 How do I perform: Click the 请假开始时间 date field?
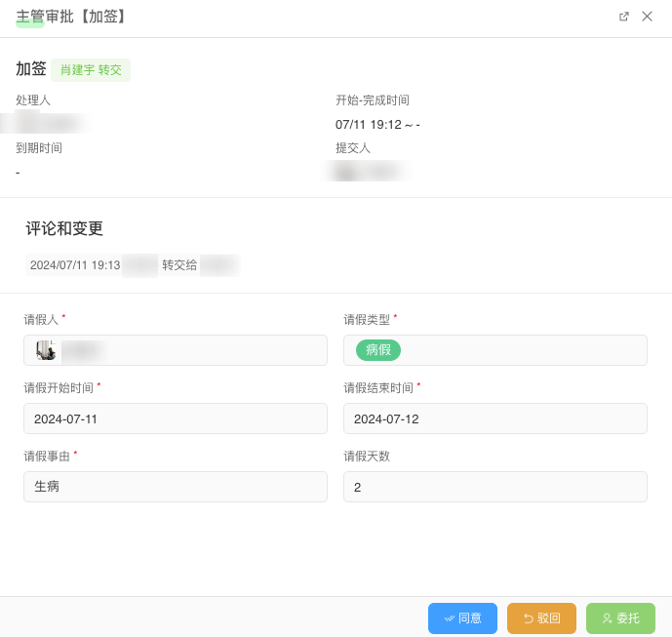[x=176, y=418]
